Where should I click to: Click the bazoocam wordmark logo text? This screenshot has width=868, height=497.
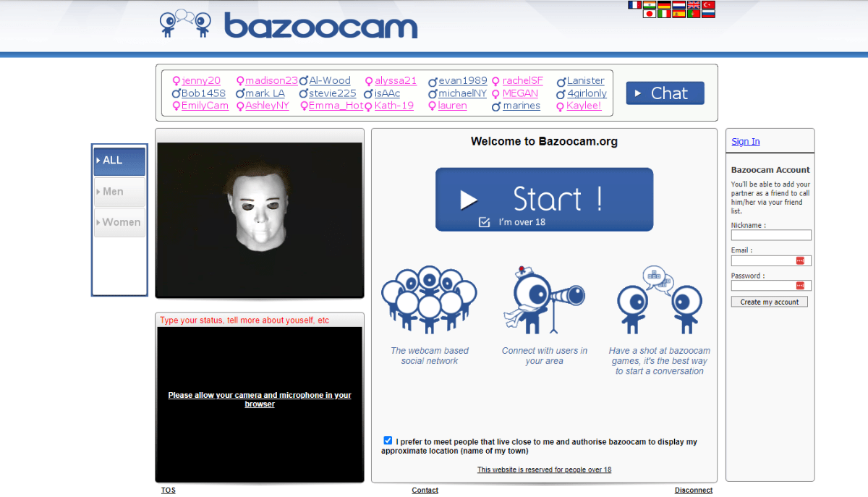tap(320, 25)
